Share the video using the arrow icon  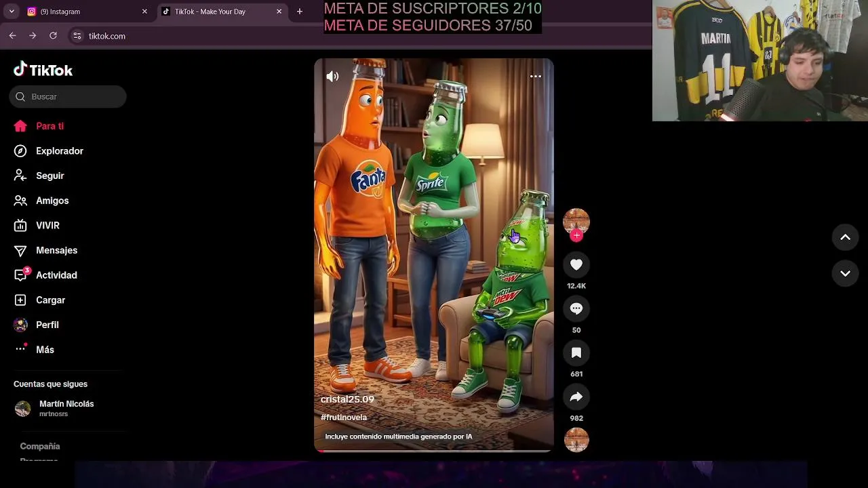coord(576,397)
